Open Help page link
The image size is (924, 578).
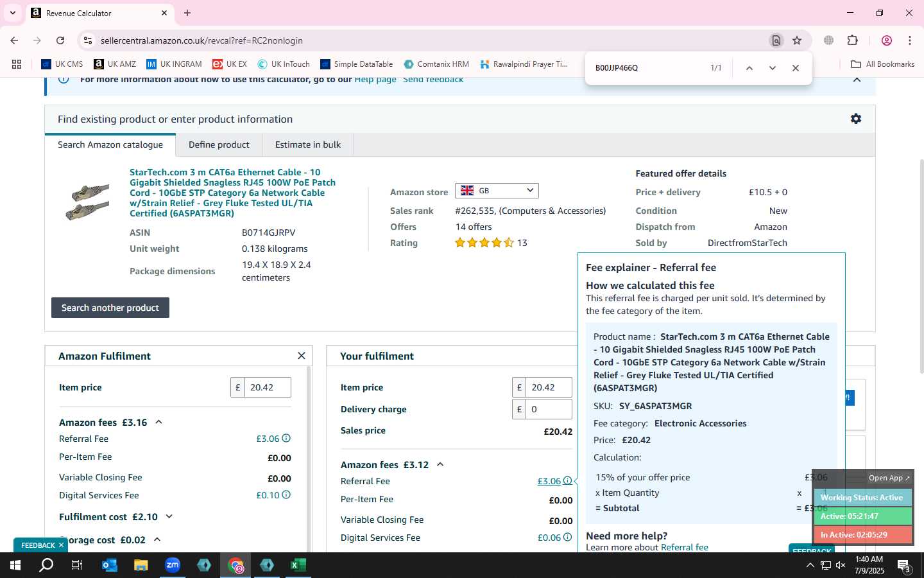coord(375,80)
